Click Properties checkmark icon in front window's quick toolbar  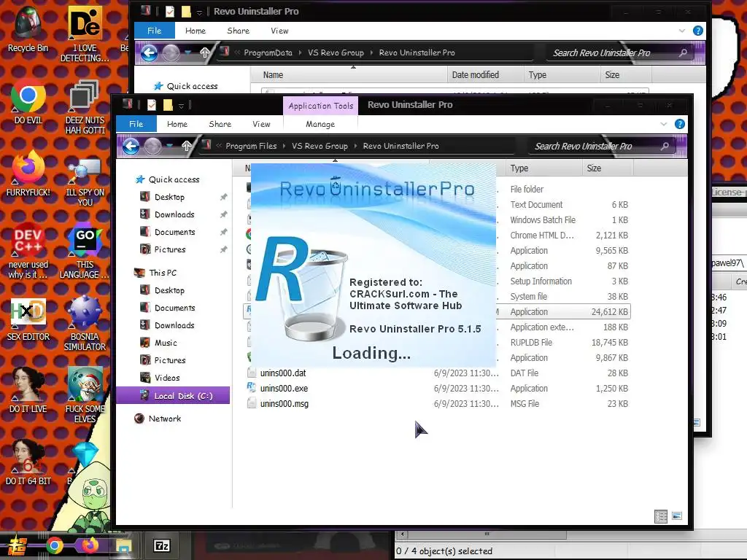coord(152,105)
